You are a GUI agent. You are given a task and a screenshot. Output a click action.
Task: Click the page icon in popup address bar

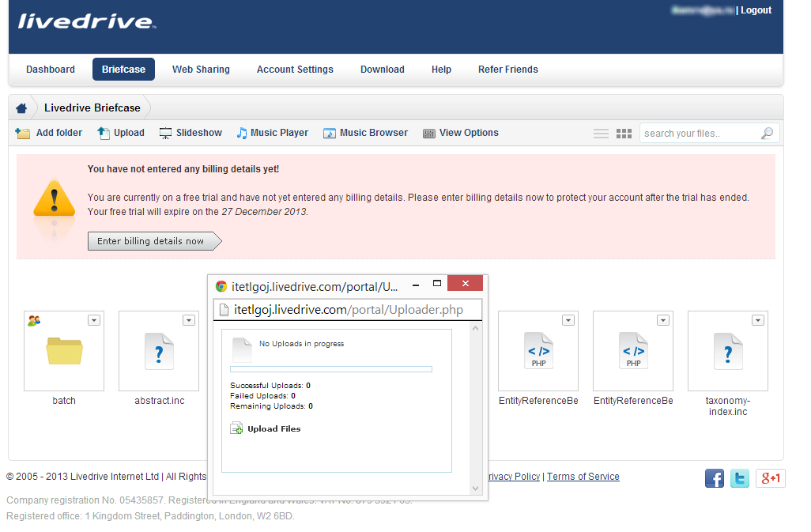pos(224,310)
